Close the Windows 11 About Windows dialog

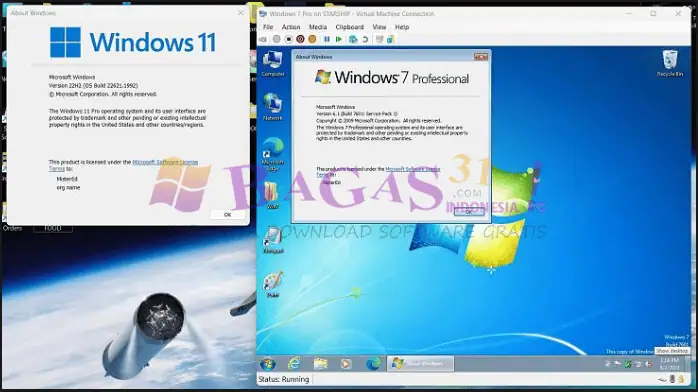(241, 13)
